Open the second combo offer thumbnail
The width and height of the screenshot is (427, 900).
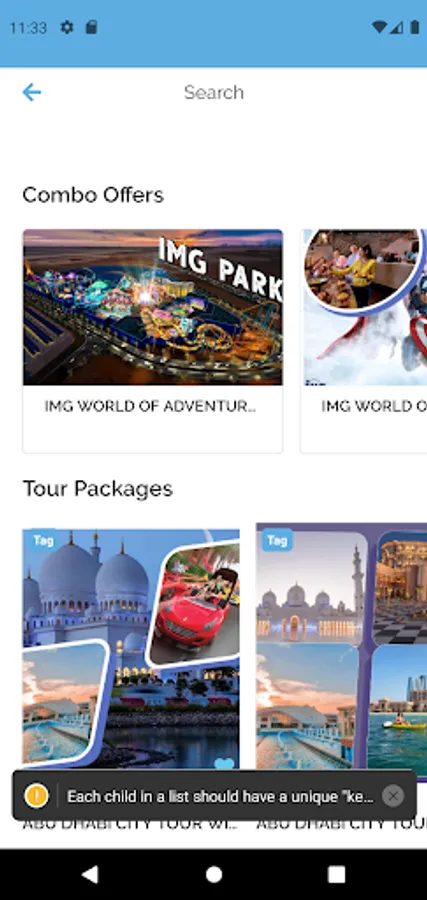364,307
